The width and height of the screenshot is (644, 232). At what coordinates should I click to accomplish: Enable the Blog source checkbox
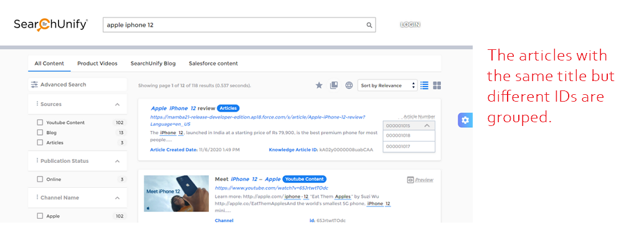tap(40, 132)
